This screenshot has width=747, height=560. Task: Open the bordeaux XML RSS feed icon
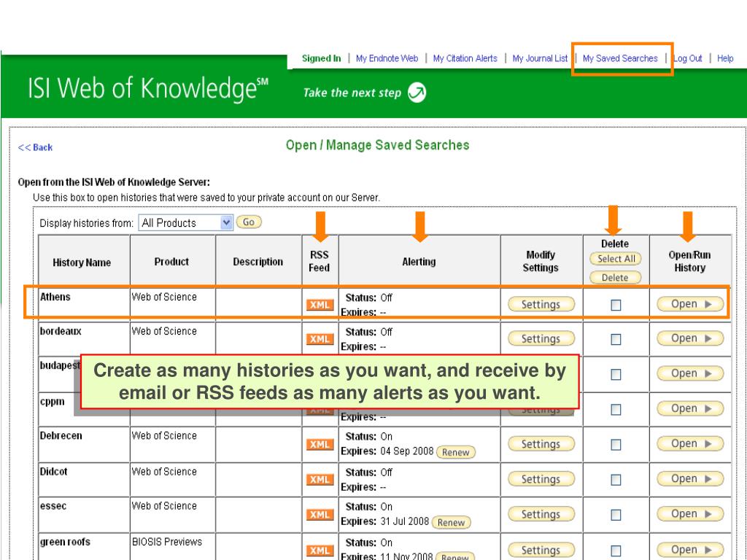320,339
